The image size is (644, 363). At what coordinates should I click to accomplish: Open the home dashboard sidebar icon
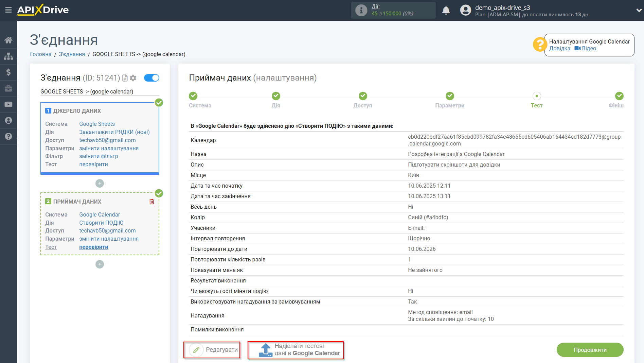tap(8, 40)
